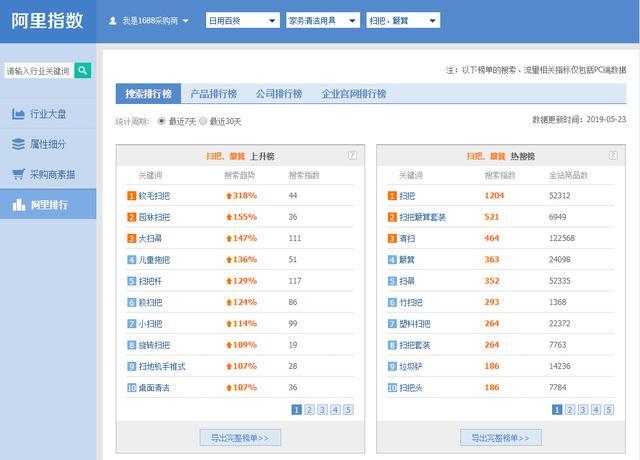Viewport: 640px width, 460px height.
Task: Open 属性细分 in the sidebar
Action: click(48, 144)
